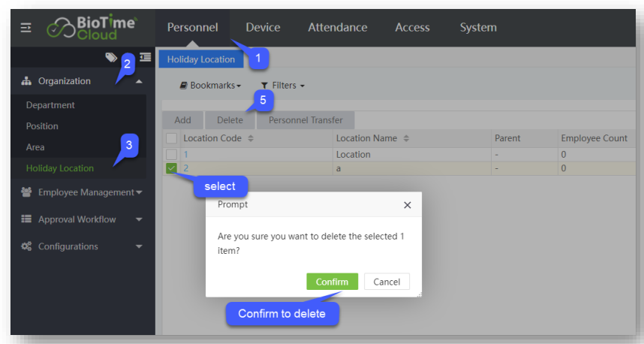Close the Prompt dialog with X
Image resolution: width=644 pixels, height=344 pixels.
(407, 205)
